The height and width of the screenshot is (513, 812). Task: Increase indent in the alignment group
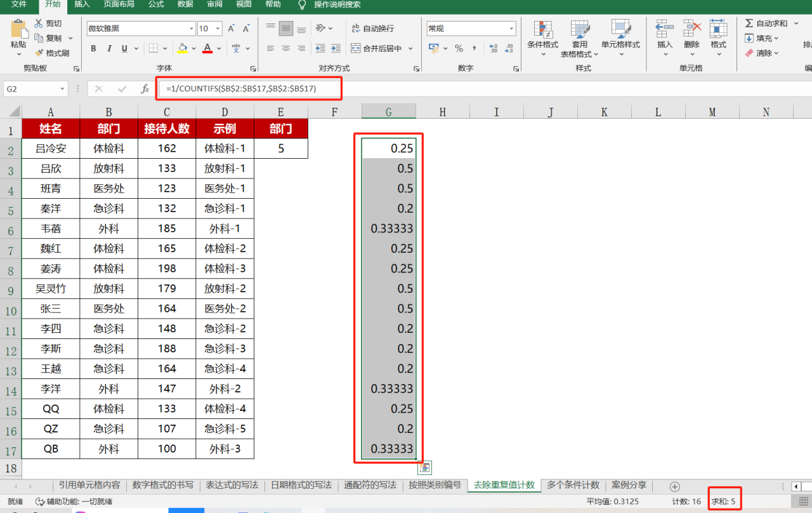(335, 48)
